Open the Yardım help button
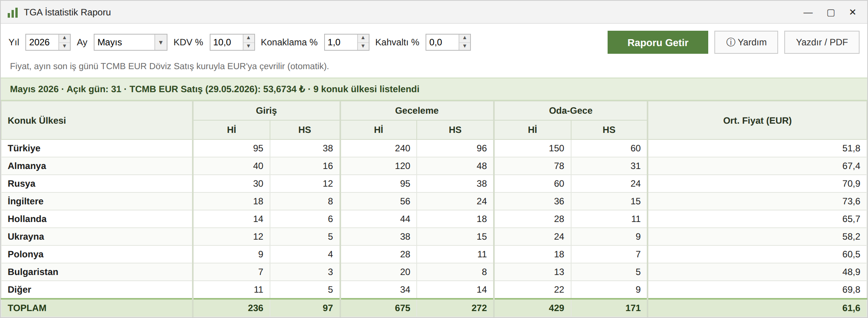Viewport: 868px width, 318px height. [x=746, y=42]
